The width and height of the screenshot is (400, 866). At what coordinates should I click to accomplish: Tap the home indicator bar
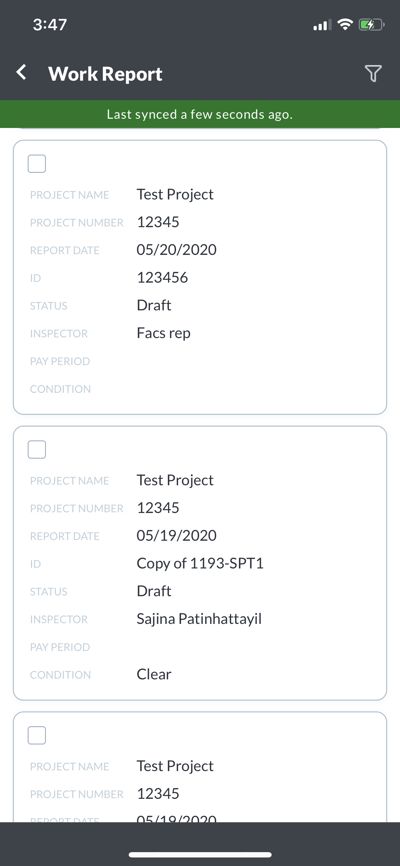(x=200, y=854)
